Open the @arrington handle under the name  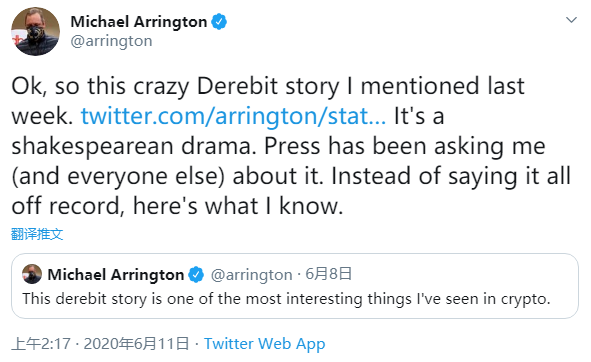(x=111, y=41)
